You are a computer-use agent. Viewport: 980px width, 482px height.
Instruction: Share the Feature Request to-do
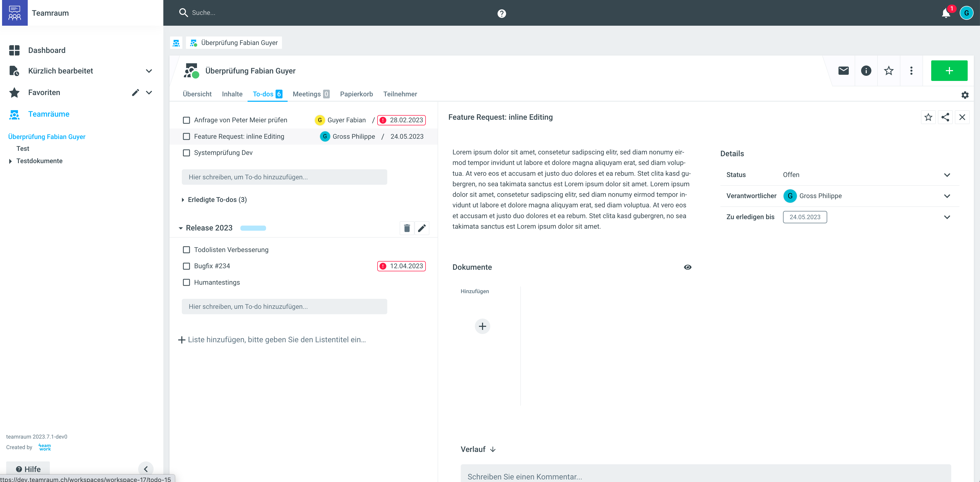pos(945,117)
